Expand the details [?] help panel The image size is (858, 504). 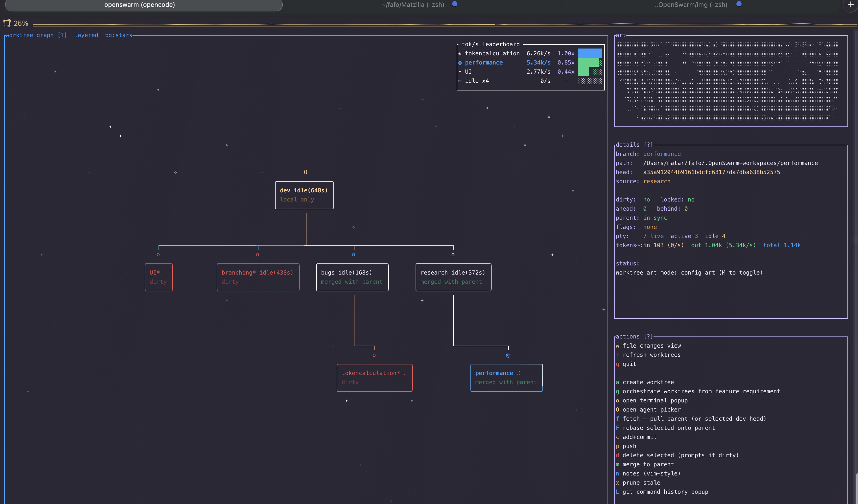pyautogui.click(x=649, y=144)
